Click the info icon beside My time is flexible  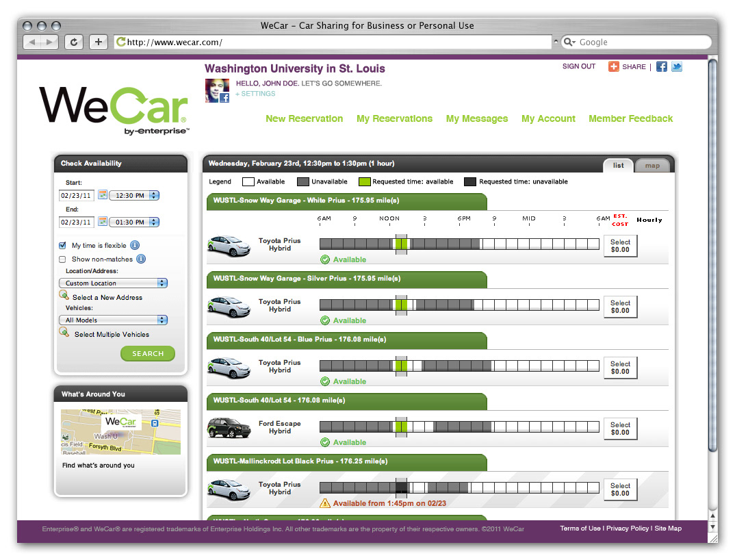[x=135, y=245]
